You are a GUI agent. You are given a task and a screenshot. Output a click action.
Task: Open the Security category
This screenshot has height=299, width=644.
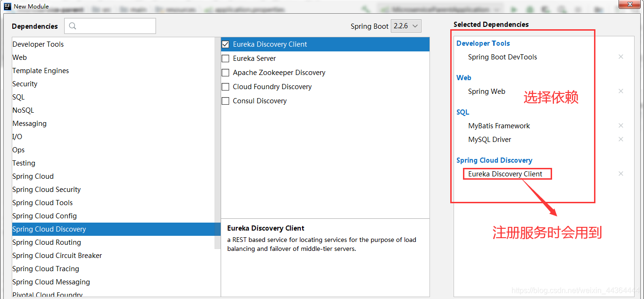click(113, 84)
